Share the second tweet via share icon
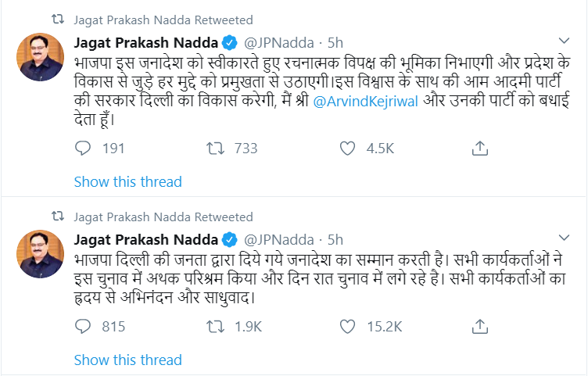 (x=481, y=327)
